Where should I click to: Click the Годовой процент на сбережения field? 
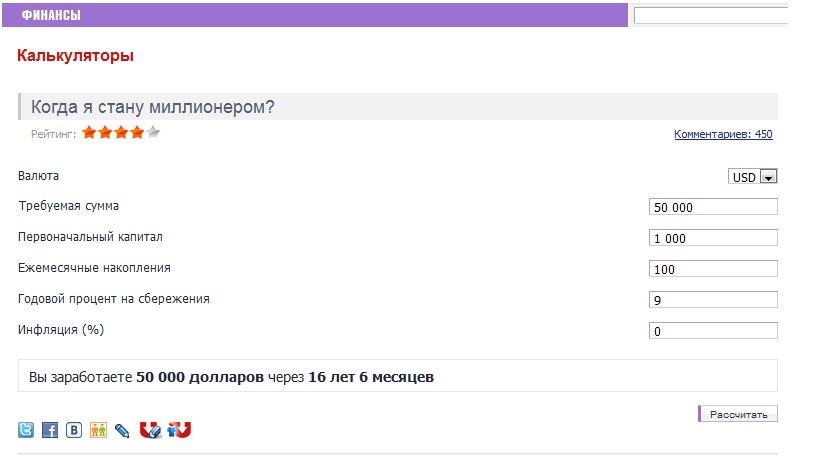[713, 300]
